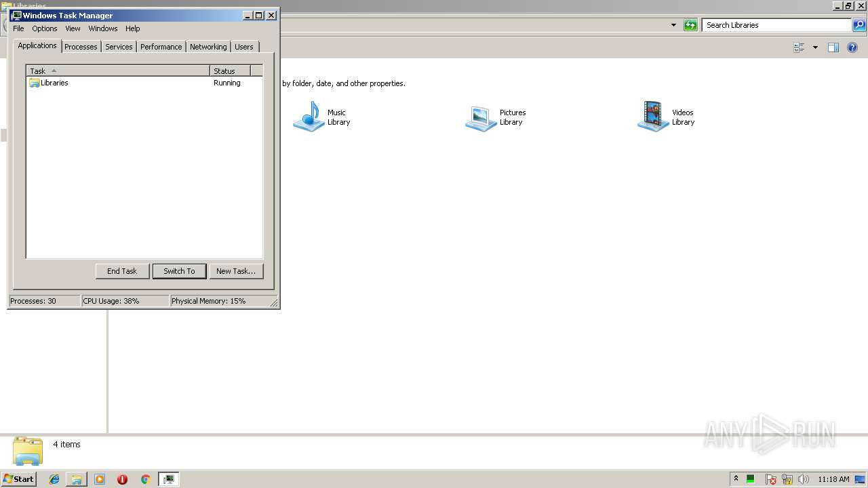Open the Pictures Library icon
868x488 pixels.
pyautogui.click(x=481, y=117)
